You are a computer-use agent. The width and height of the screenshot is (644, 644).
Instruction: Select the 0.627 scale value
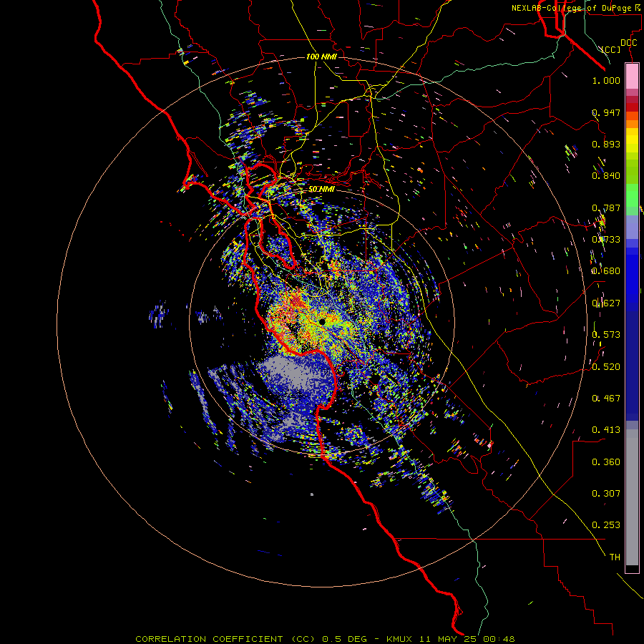click(606, 303)
